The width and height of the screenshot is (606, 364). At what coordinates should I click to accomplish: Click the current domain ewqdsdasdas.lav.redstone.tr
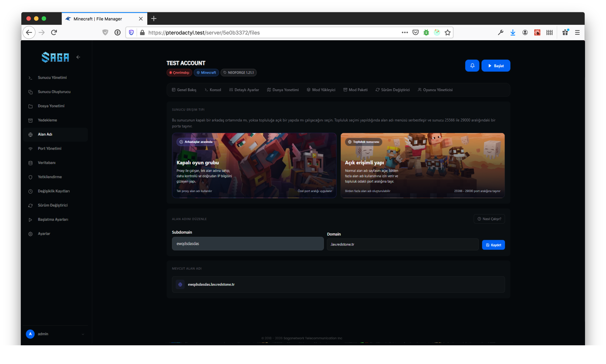(211, 284)
